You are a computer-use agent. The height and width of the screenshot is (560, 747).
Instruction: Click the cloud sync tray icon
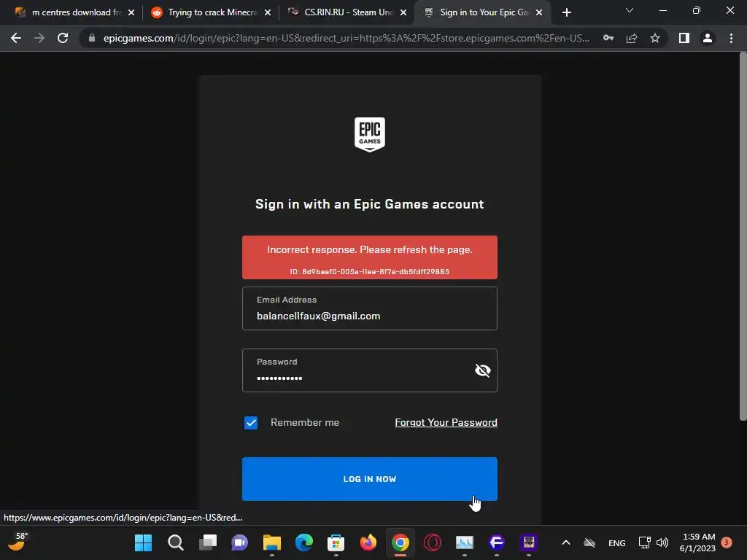point(589,542)
